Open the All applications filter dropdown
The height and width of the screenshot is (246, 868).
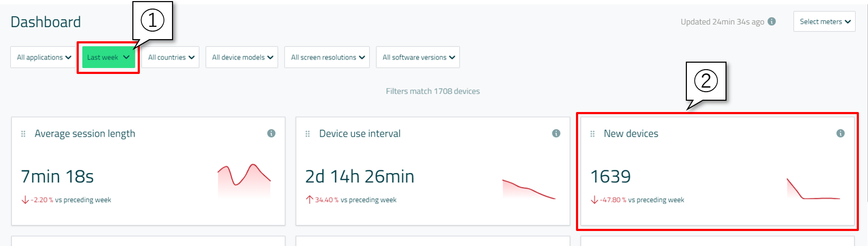click(x=44, y=57)
